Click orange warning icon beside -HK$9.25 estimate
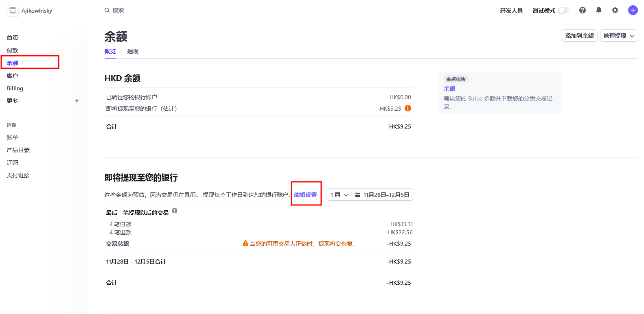644x314 pixels. pos(408,108)
